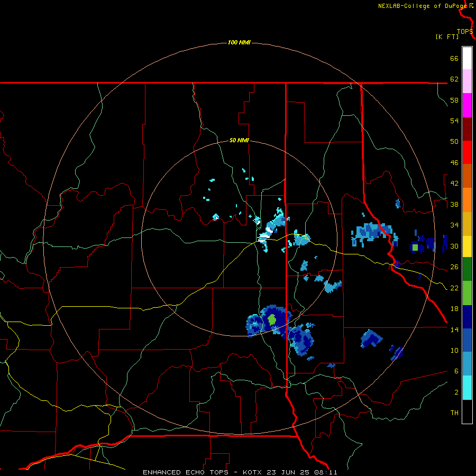Screen dimensions: 476x476
Task: Click the legend value '66'
Action: pyautogui.click(x=454, y=59)
